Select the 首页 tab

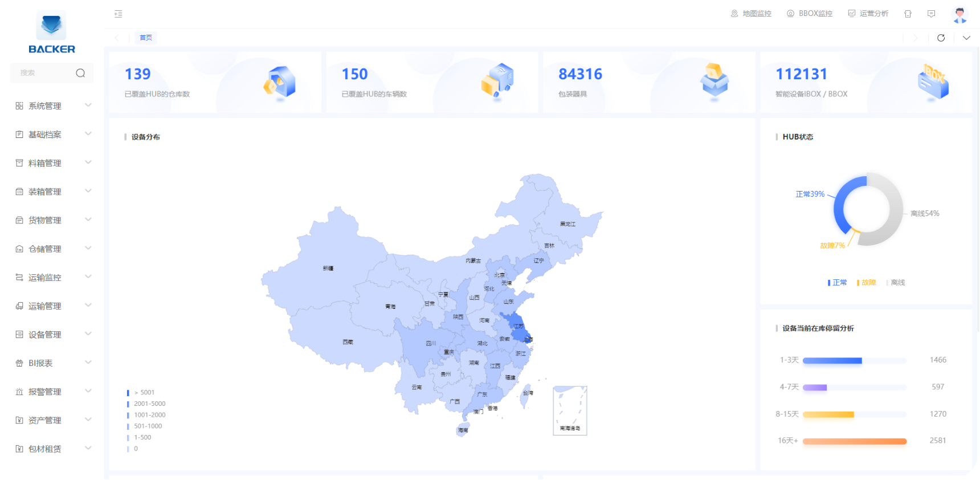point(146,38)
